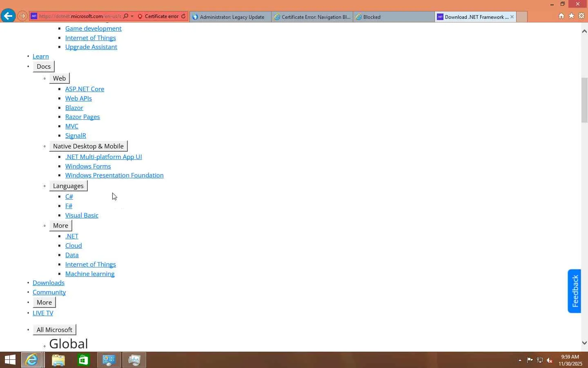Visit the Community link
588x368 pixels.
(x=49, y=292)
